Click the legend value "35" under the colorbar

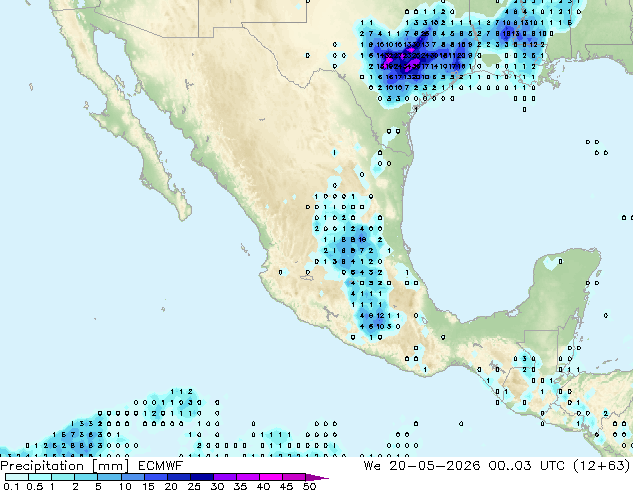click(240, 486)
